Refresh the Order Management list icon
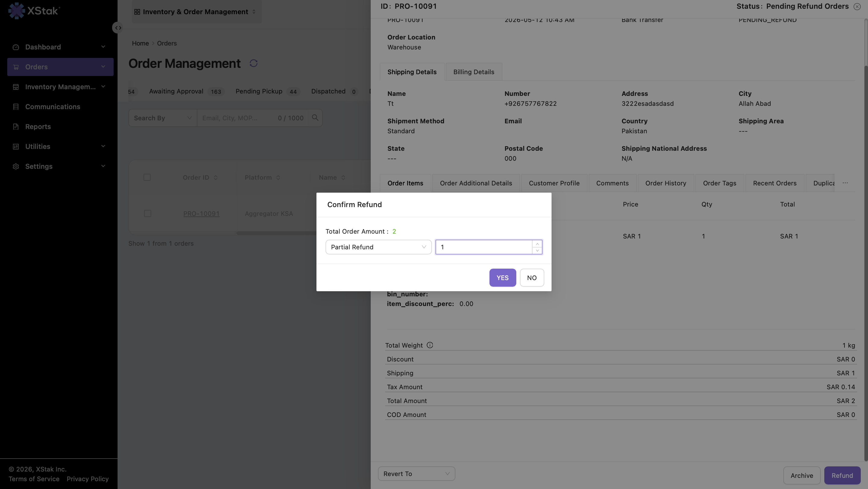 [253, 63]
